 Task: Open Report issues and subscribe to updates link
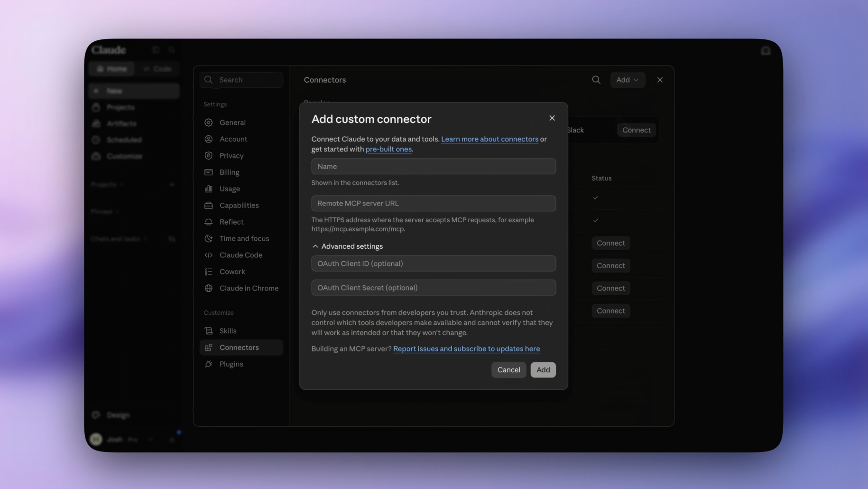tap(466, 349)
